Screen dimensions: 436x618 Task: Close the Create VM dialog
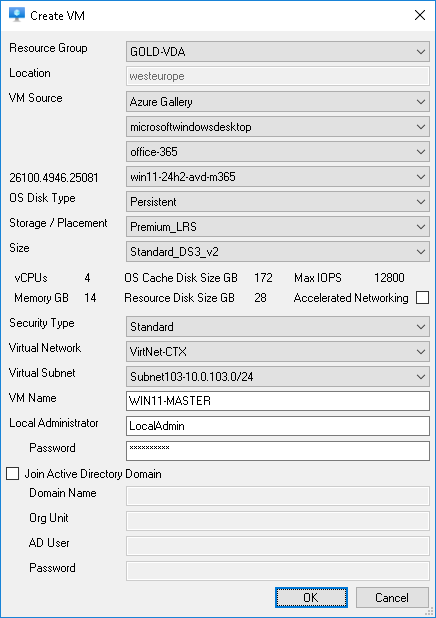point(420,15)
